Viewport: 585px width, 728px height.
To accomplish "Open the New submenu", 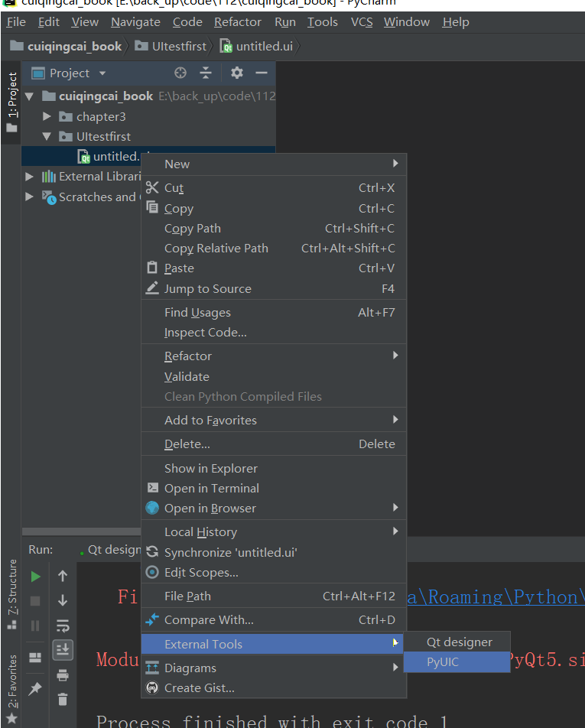I will [x=274, y=164].
